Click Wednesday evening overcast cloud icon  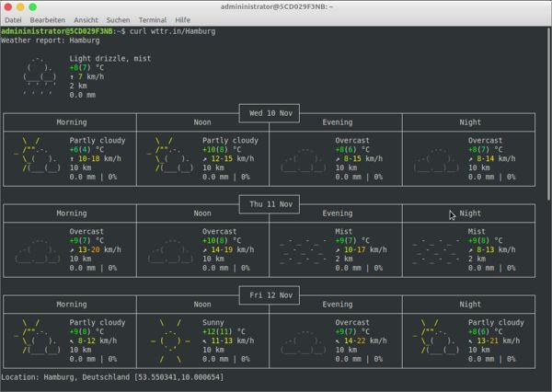[305, 159]
